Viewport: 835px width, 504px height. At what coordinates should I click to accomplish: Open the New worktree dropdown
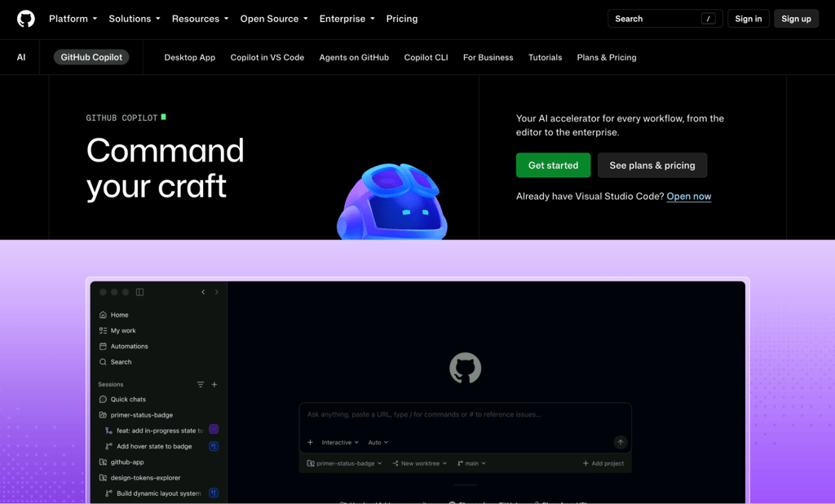click(x=420, y=463)
